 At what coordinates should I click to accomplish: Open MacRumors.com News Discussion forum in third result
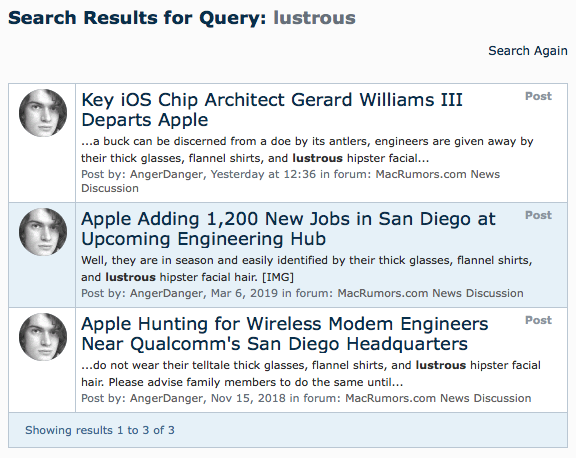pyautogui.click(x=438, y=398)
